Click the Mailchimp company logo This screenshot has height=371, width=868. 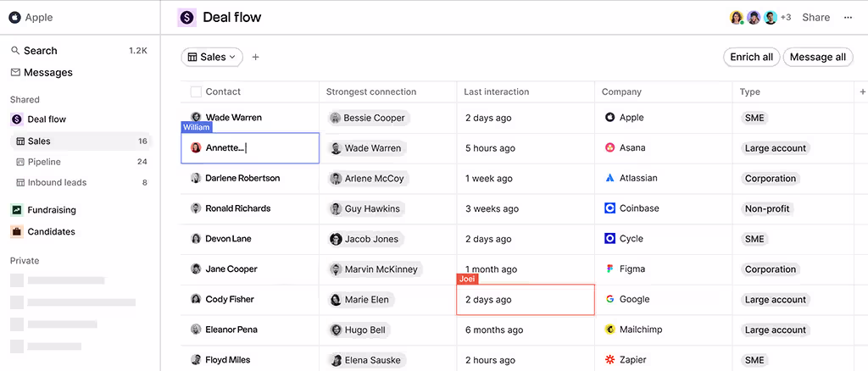pos(609,329)
